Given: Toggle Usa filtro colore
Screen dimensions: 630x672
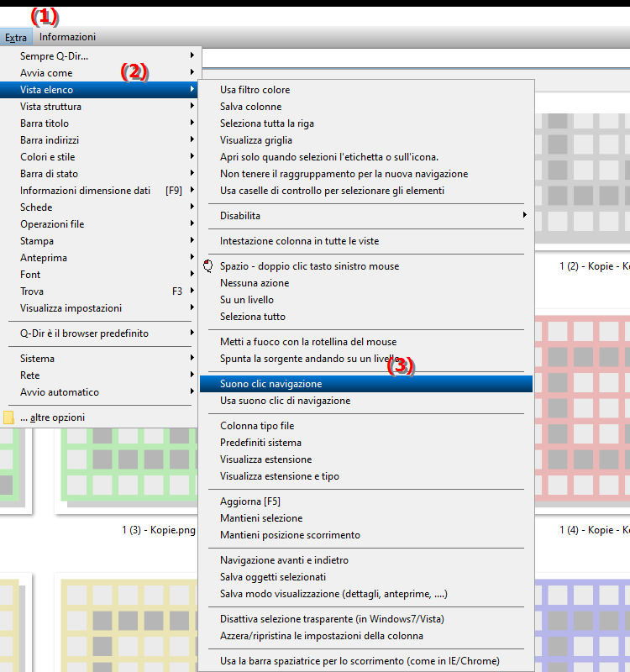Looking at the screenshot, I should pyautogui.click(x=366, y=90).
